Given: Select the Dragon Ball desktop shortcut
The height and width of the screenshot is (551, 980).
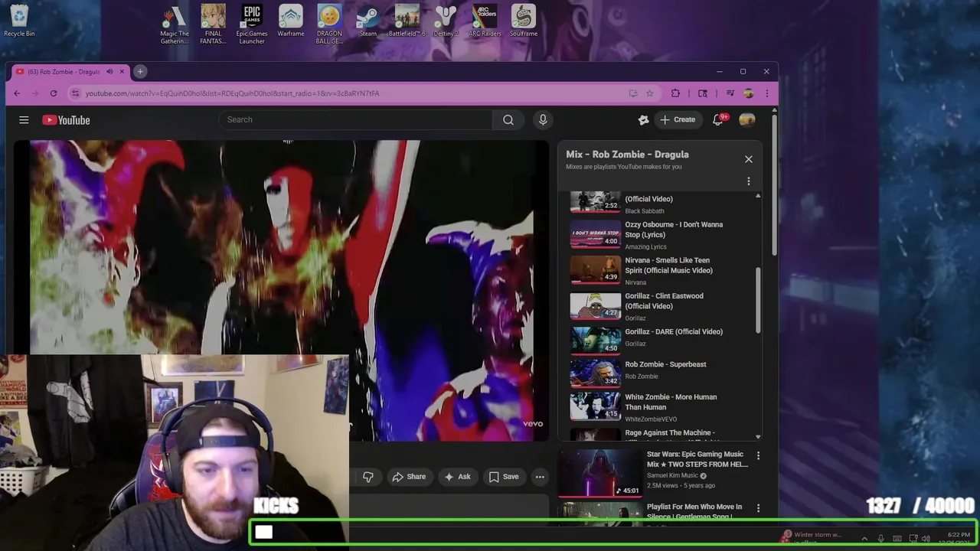Looking at the screenshot, I should coord(329,24).
